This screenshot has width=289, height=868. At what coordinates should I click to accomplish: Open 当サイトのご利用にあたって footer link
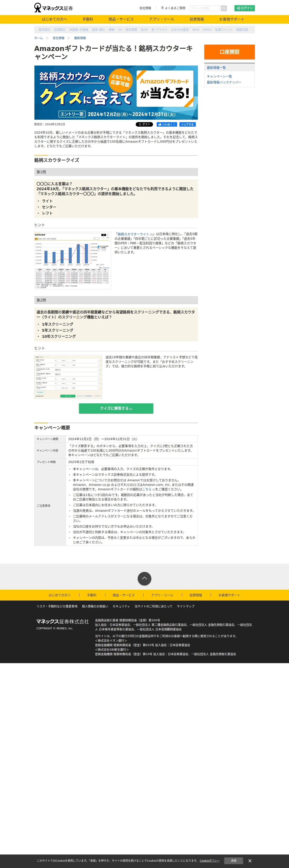154,606
